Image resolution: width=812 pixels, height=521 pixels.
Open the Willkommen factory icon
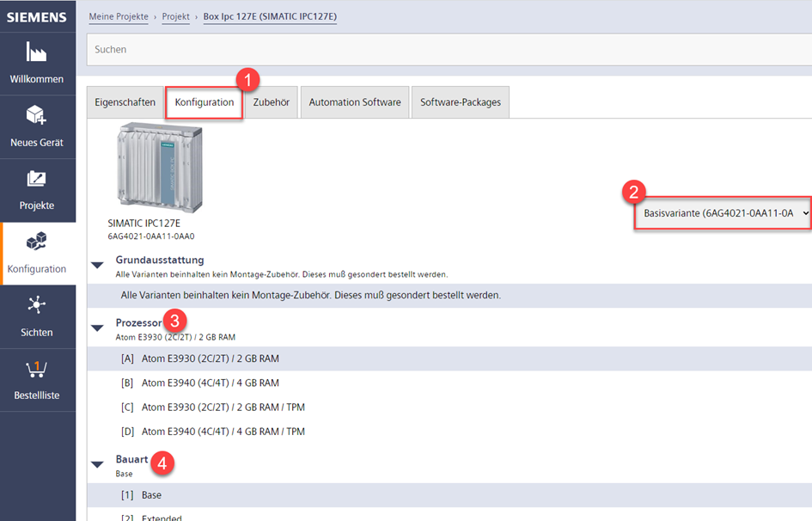pyautogui.click(x=36, y=52)
